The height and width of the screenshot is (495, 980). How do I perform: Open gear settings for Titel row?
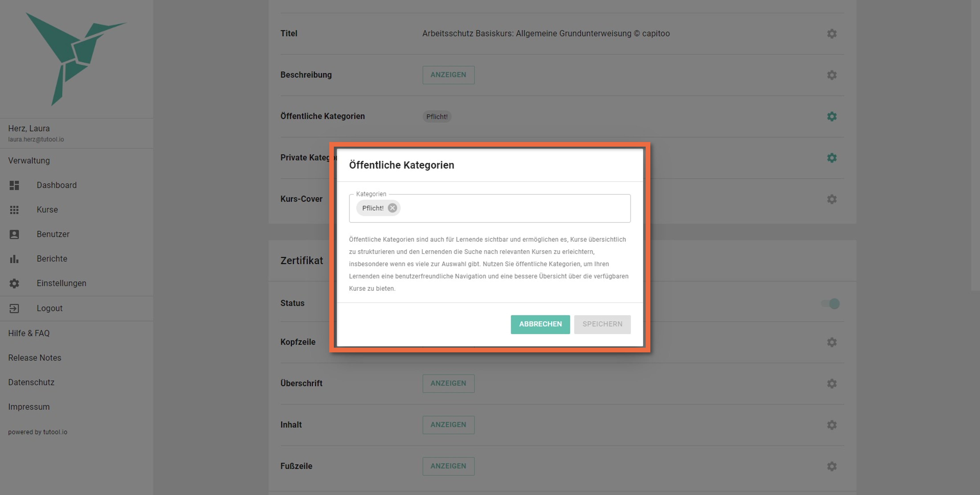(832, 33)
